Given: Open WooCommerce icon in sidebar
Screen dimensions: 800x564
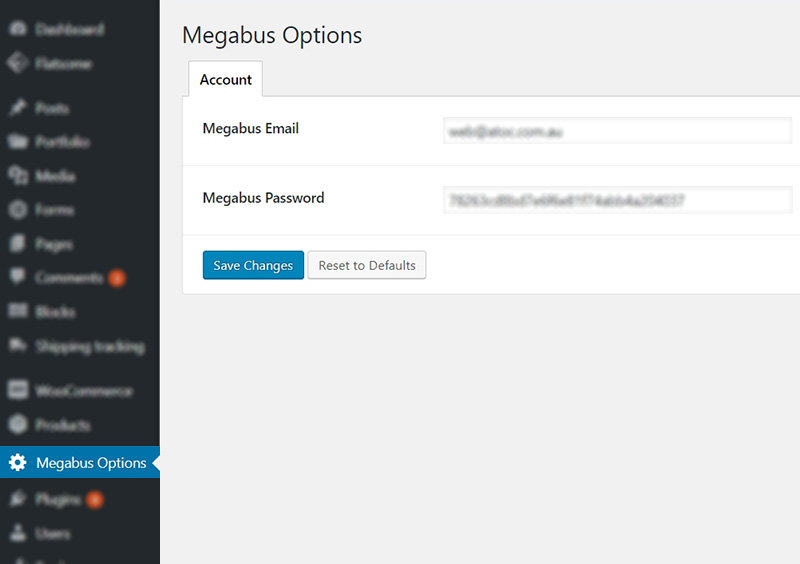Looking at the screenshot, I should click(x=18, y=390).
